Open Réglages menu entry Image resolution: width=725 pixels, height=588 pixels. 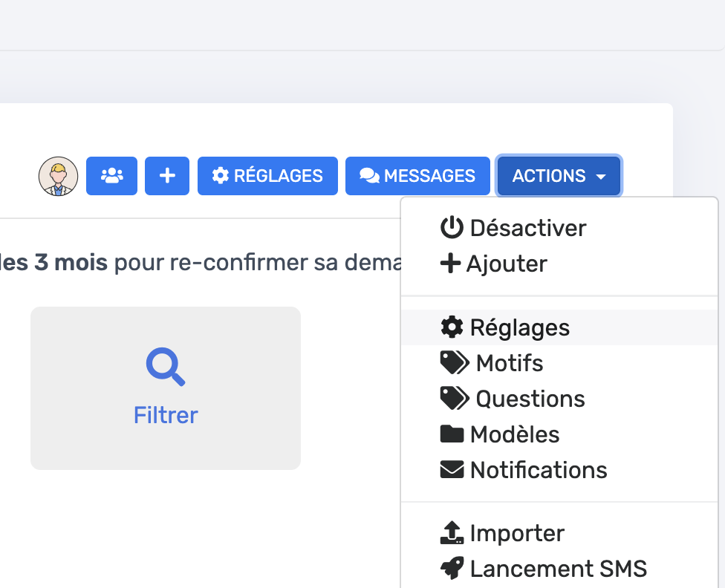point(559,327)
